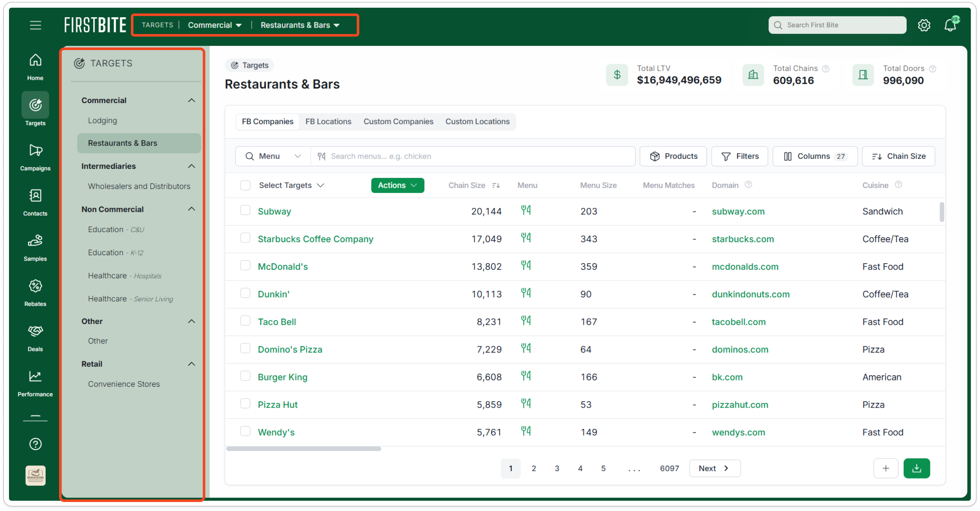980x511 pixels.
Task: Open the hamburger menu icon
Action: click(x=35, y=25)
